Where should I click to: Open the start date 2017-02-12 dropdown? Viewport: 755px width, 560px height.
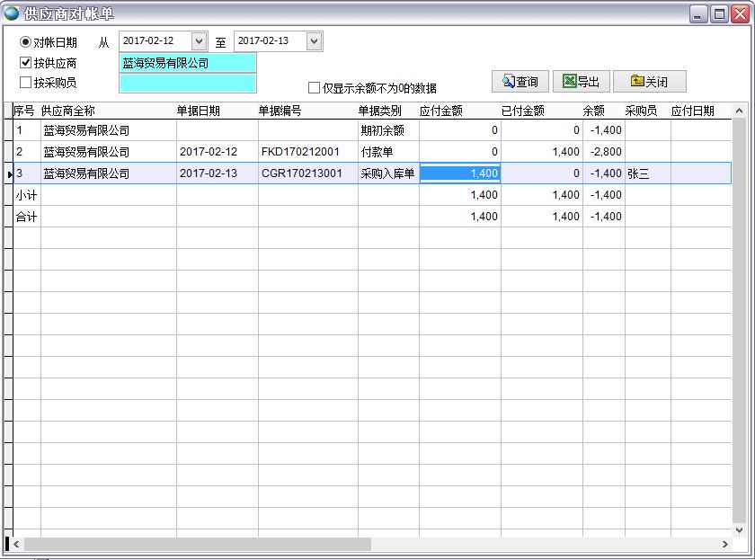199,41
